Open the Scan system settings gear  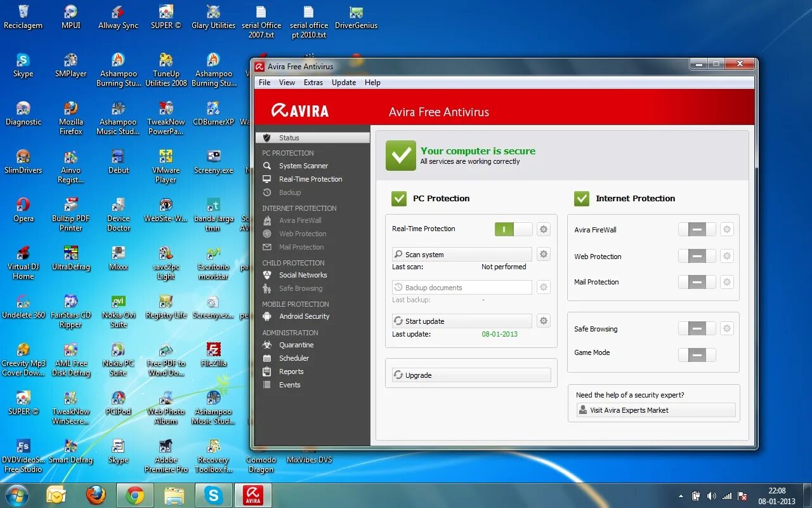point(543,255)
